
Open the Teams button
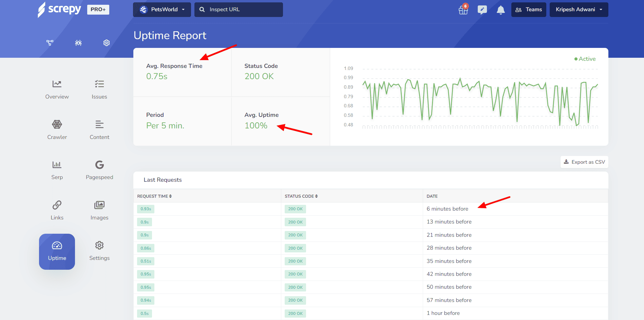point(529,10)
